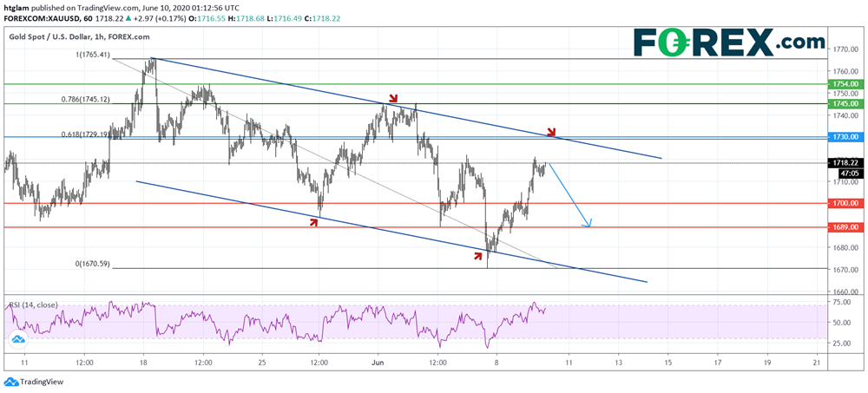Viewport: 868px width, 393px height.
Task: Click the red arrow at the June peak
Action: 393,98
